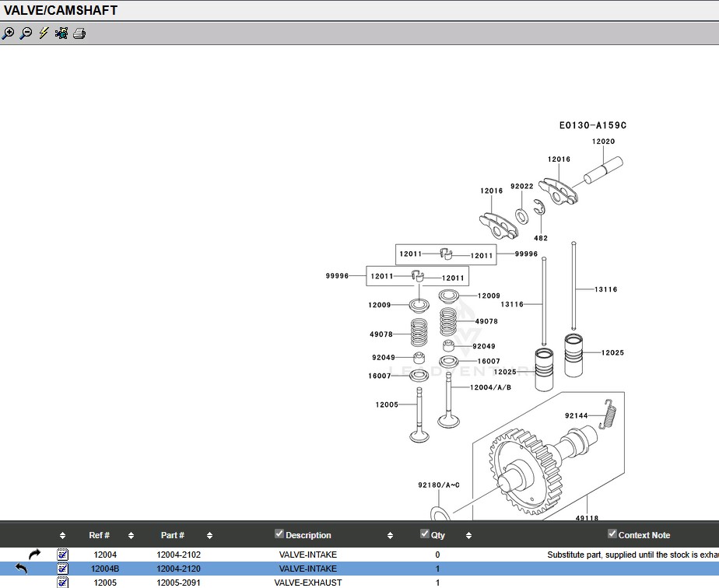719x588 pixels.
Task: Click the lightning bolt toolbar icon
Action: pyautogui.click(x=44, y=33)
